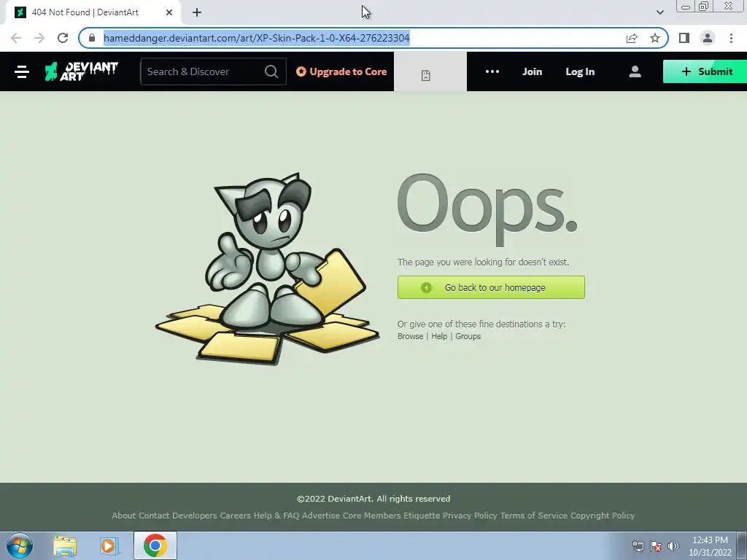
Task: Click the Contact footer link
Action: point(154,516)
